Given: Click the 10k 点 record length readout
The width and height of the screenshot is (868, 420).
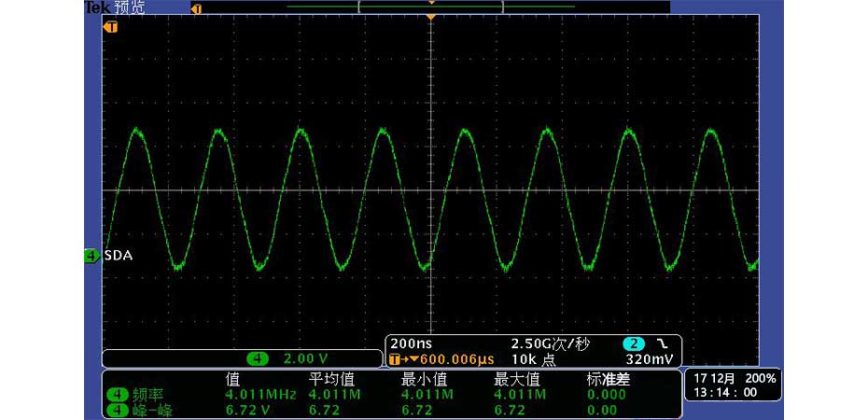Looking at the screenshot, I should pyautogui.click(x=531, y=359).
